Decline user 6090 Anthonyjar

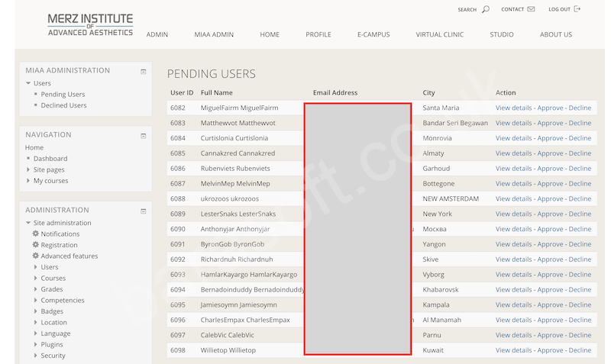point(580,229)
